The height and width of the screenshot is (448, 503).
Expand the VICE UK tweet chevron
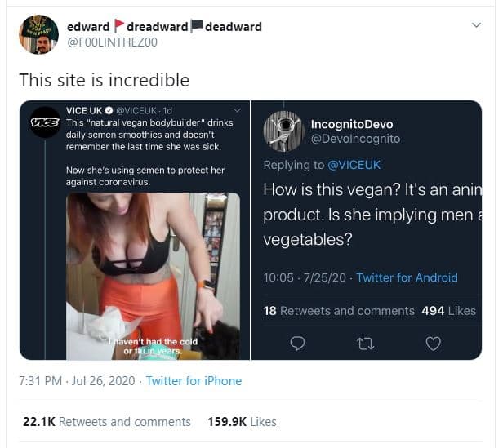tap(238, 110)
